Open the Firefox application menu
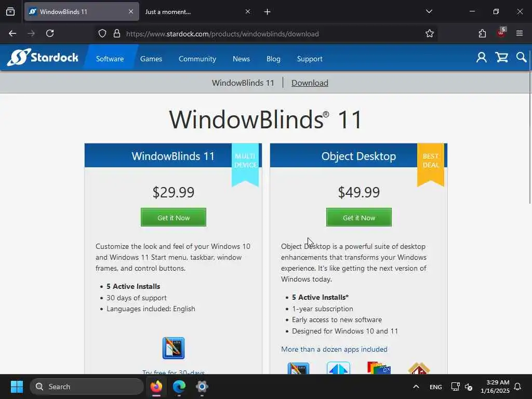This screenshot has width=532, height=399. pyautogui.click(x=520, y=33)
